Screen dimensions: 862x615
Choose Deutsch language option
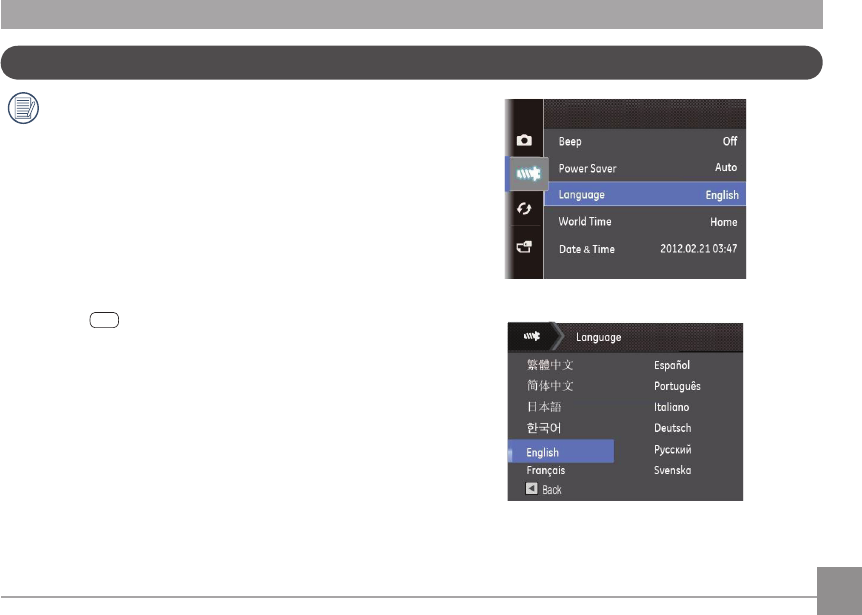pyautogui.click(x=672, y=428)
